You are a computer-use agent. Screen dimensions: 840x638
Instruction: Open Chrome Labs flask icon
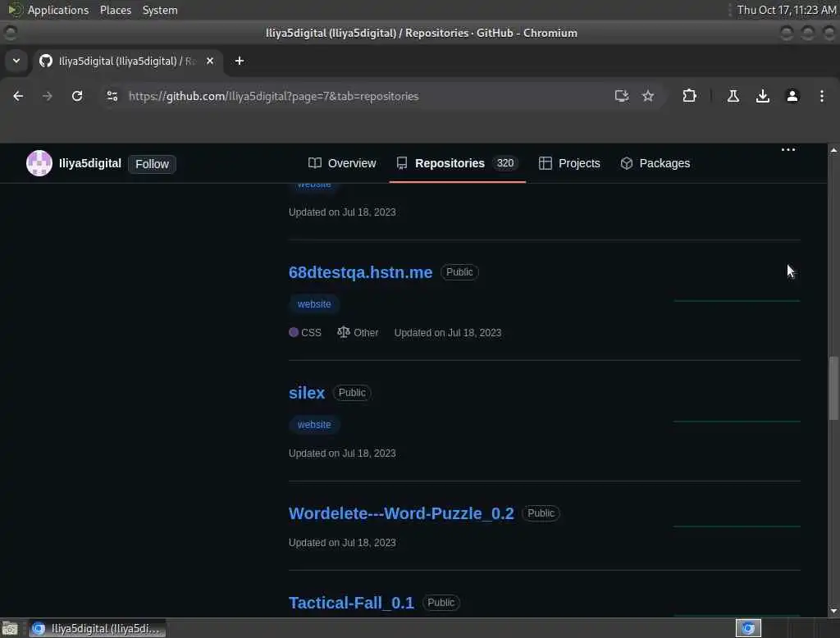(733, 96)
